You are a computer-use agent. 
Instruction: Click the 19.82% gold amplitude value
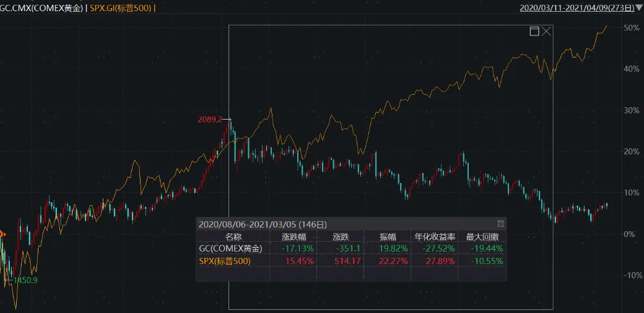393,249
